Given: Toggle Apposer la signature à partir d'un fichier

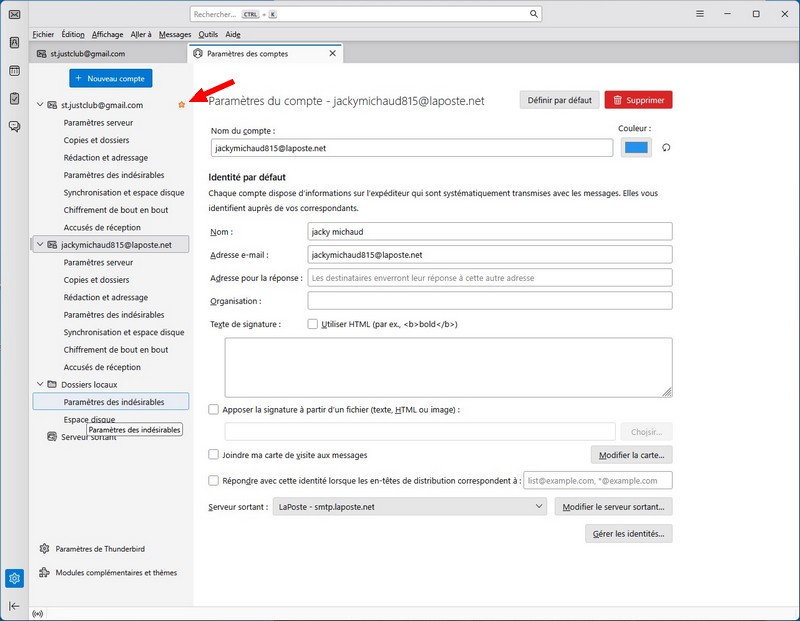Looking at the screenshot, I should click(214, 409).
